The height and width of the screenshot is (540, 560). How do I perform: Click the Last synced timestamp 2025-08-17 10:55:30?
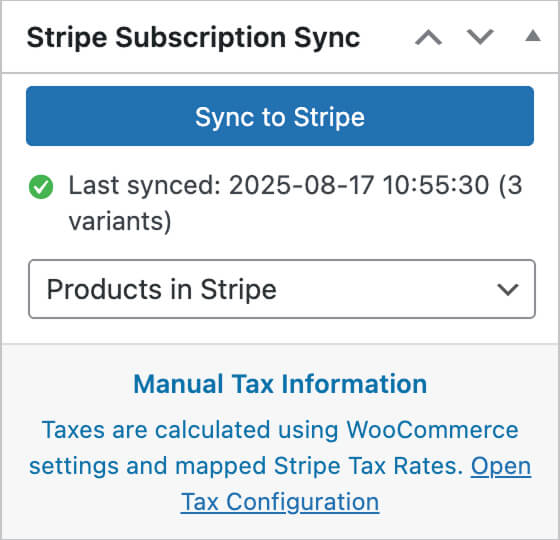[359, 185]
